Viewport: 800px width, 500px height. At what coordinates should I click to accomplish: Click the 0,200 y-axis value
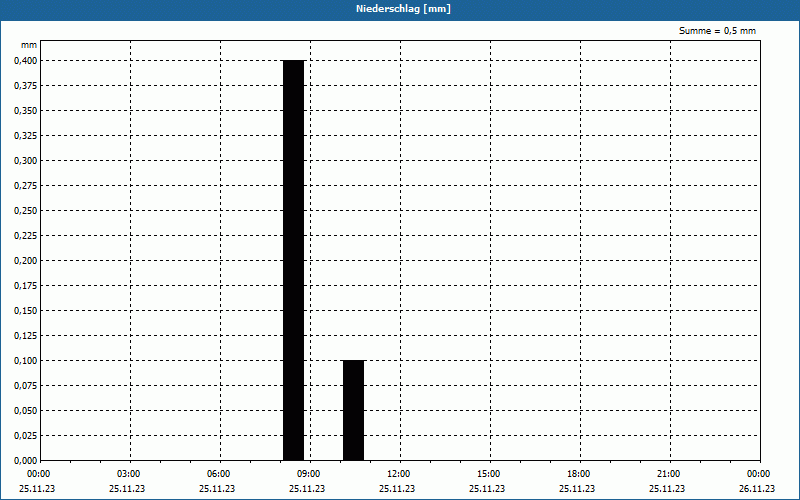[26, 261]
